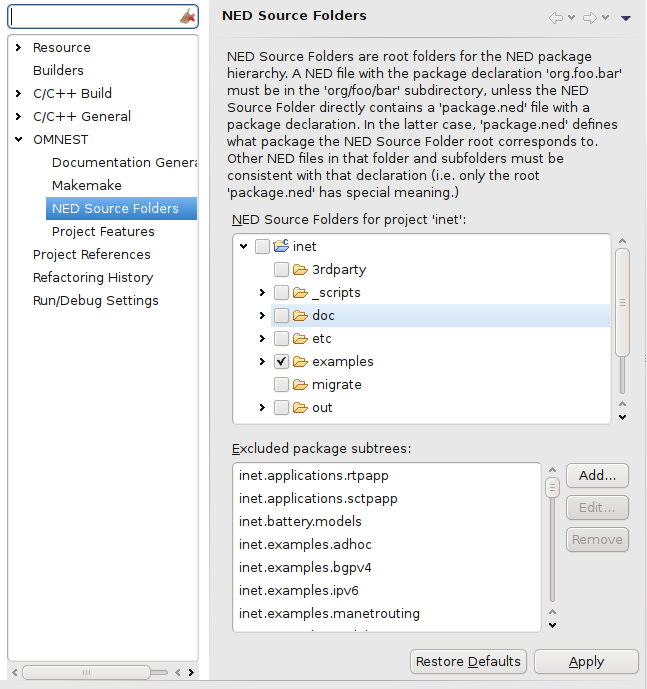Open the forward history dropdown arrow
The height and width of the screenshot is (689, 647).
click(x=606, y=18)
